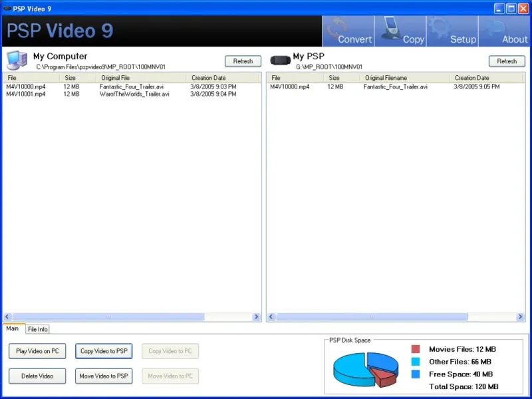Screen dimensions: 532x399
Task: Select M4V10001.mp4 in My Computer list
Action: pyautogui.click(x=26, y=94)
